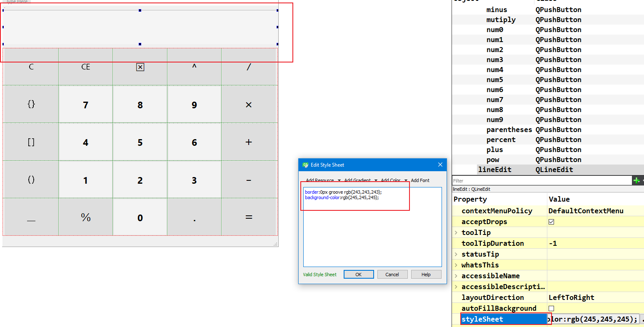
Task: Select the 4 button on the form
Action: [85, 142]
